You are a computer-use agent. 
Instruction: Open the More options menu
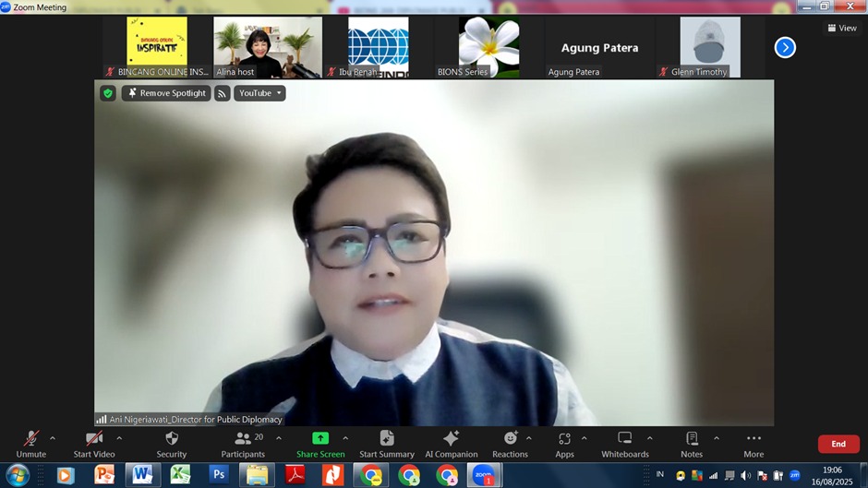point(753,439)
